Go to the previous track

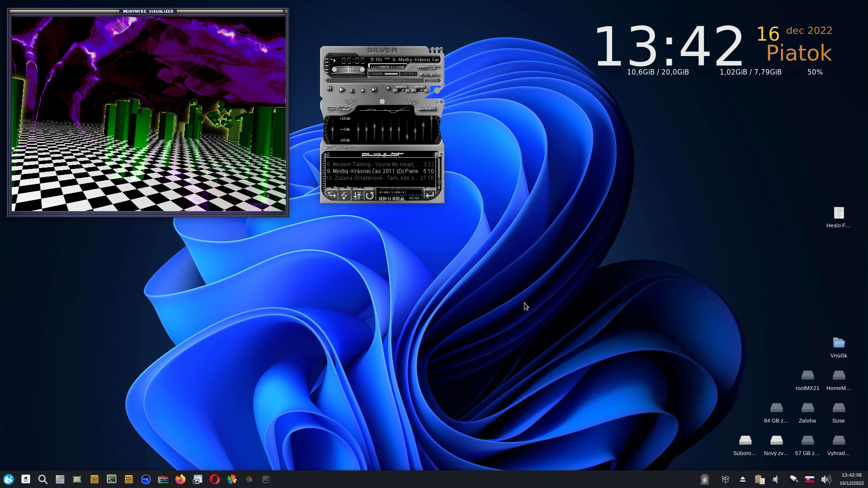(x=330, y=88)
